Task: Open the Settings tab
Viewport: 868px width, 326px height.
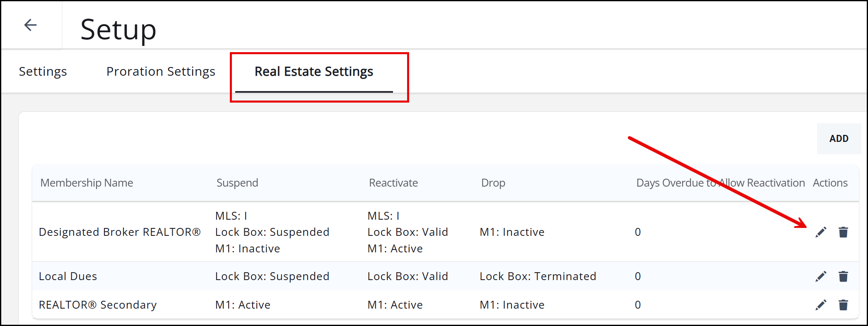Action: point(43,72)
